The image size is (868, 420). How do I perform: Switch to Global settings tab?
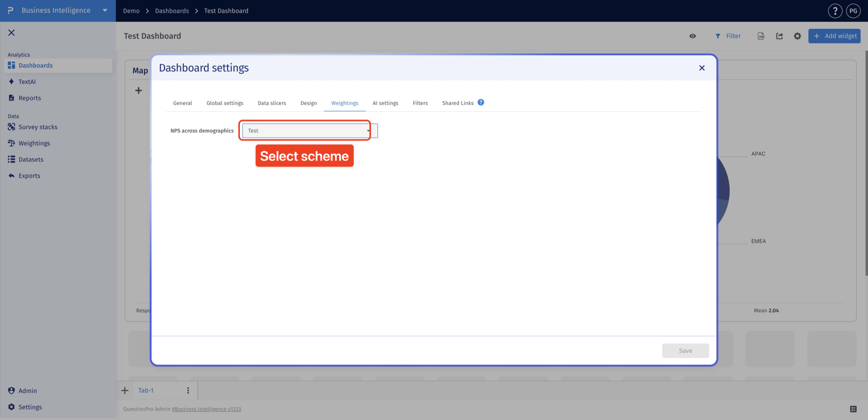(225, 103)
